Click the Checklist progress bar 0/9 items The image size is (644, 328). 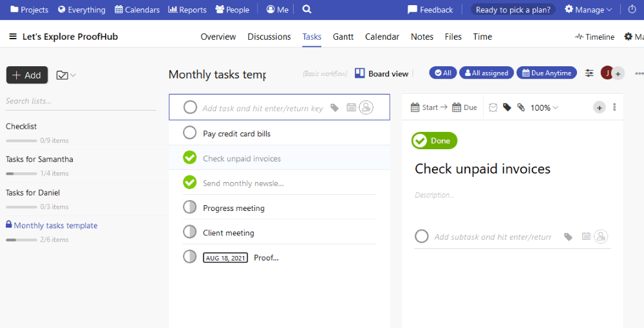point(21,141)
